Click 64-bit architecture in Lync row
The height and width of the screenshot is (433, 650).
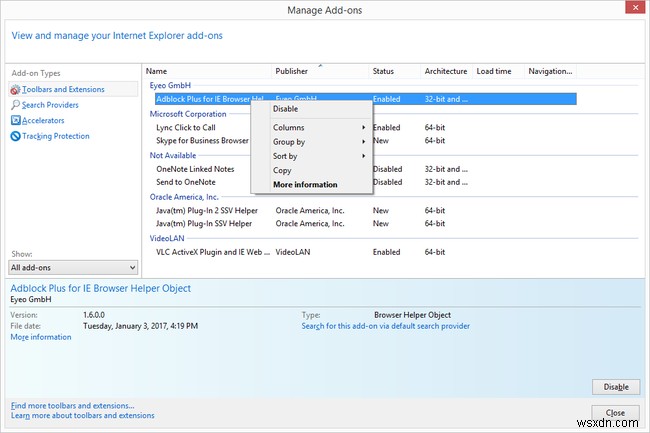[435, 128]
